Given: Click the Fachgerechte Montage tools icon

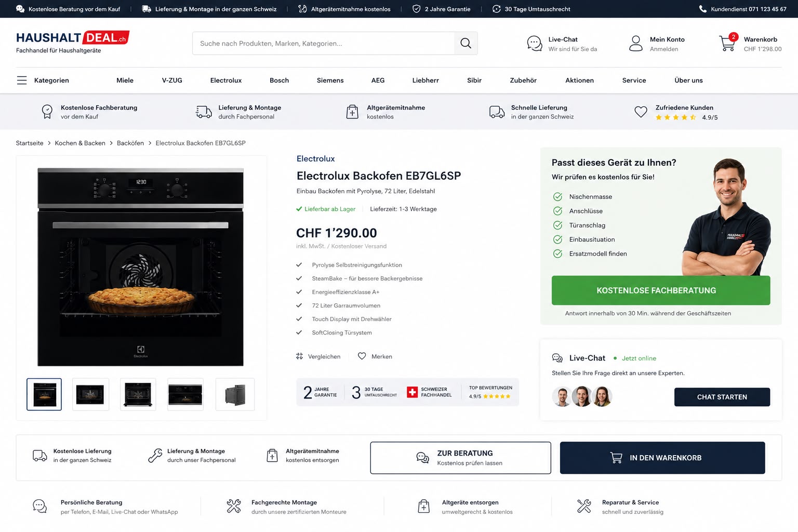Looking at the screenshot, I should click(234, 506).
